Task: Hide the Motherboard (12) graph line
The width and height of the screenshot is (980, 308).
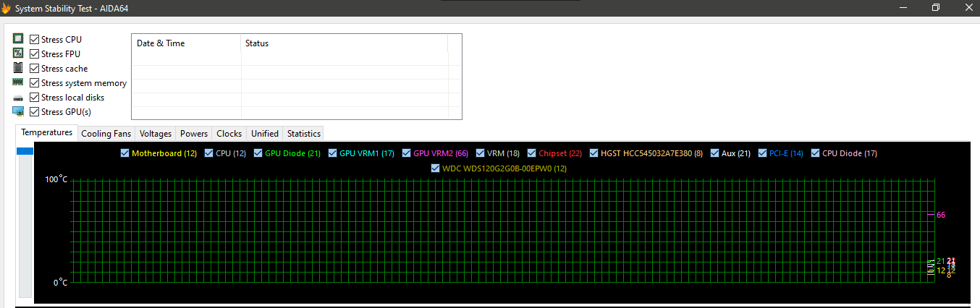Action: pyautogui.click(x=124, y=153)
